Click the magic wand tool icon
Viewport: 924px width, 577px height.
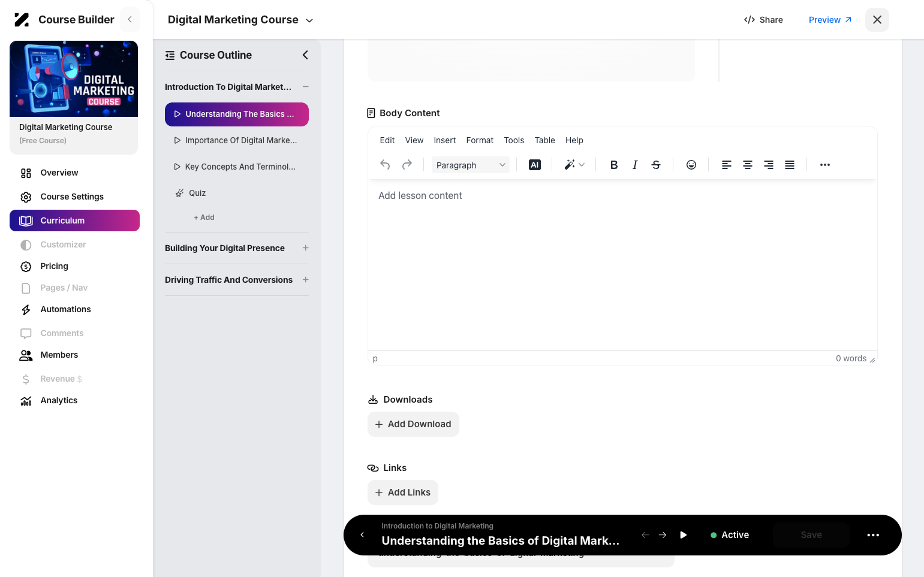(569, 165)
